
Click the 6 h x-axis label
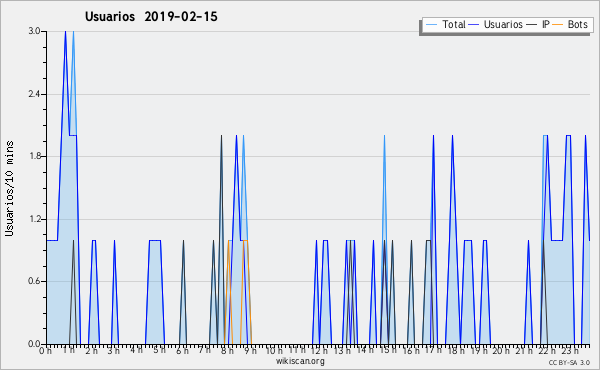pyautogui.click(x=182, y=351)
